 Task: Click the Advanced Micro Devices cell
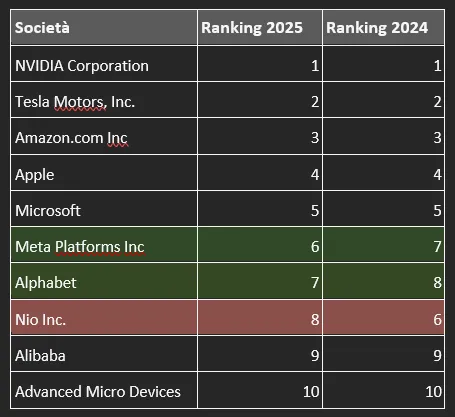pos(104,390)
